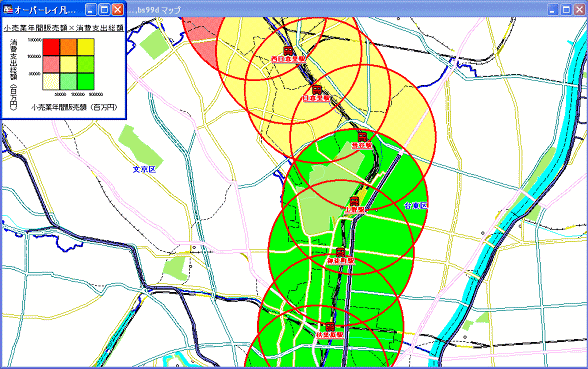
Task: Minimize the overlay legend window
Action: click(91, 10)
